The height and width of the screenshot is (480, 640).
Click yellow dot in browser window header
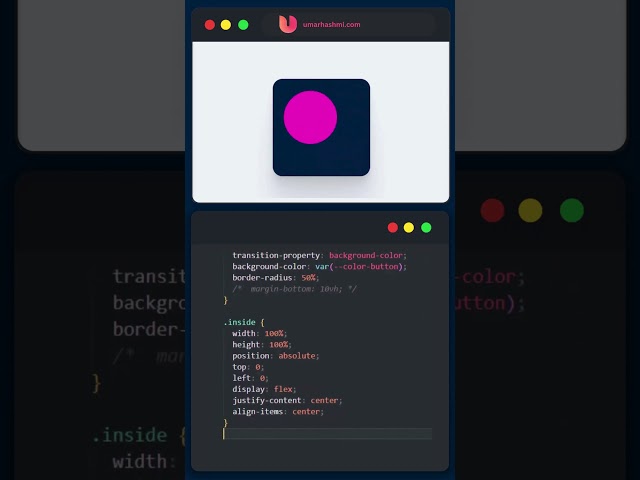pyautogui.click(x=226, y=25)
